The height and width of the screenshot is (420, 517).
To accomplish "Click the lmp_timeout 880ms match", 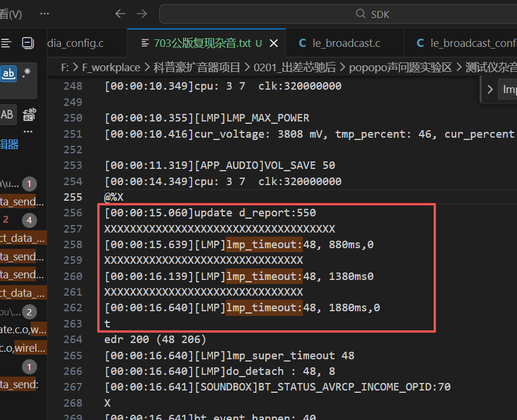I will click(264, 245).
